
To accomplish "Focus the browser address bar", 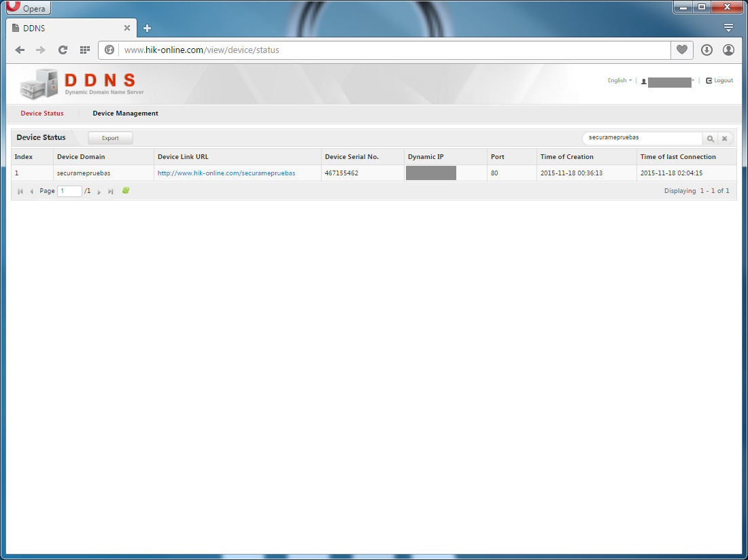I will coord(394,50).
